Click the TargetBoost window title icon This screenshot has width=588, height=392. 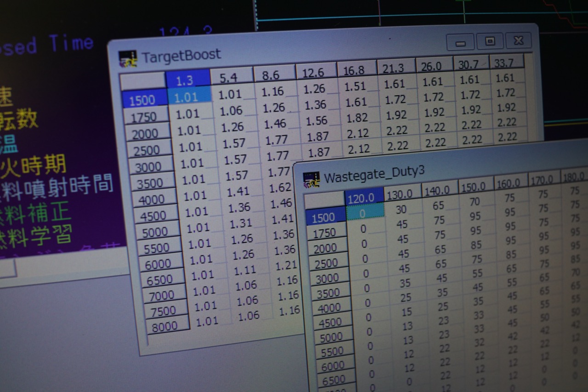[128, 59]
